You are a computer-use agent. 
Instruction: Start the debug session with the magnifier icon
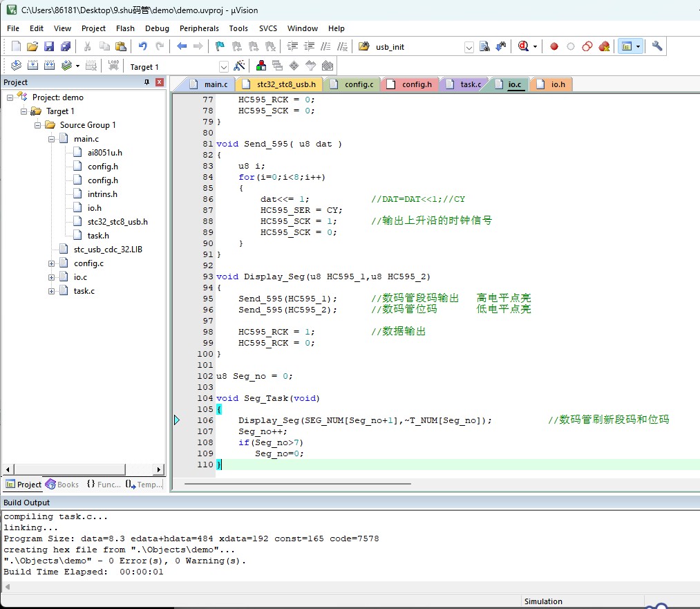[523, 46]
